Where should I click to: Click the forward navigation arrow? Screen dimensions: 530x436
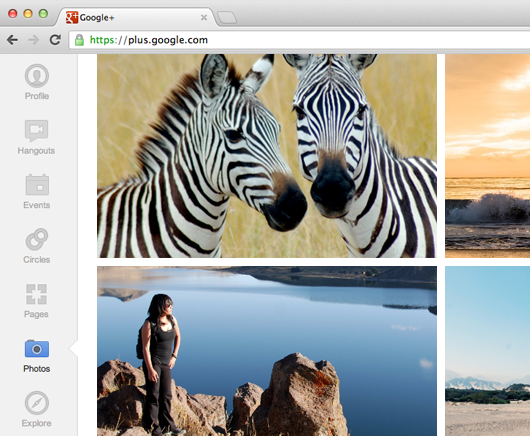point(33,40)
